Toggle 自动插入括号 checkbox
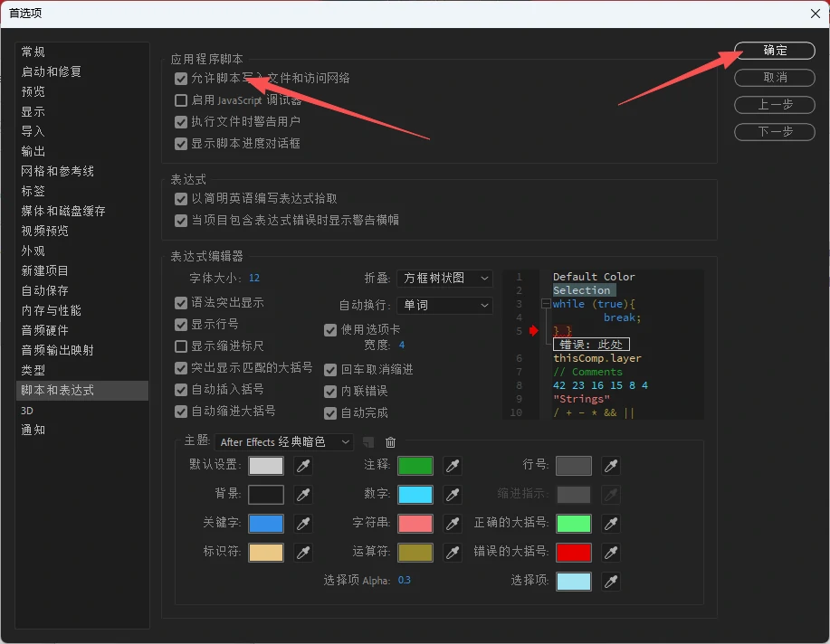 point(181,390)
